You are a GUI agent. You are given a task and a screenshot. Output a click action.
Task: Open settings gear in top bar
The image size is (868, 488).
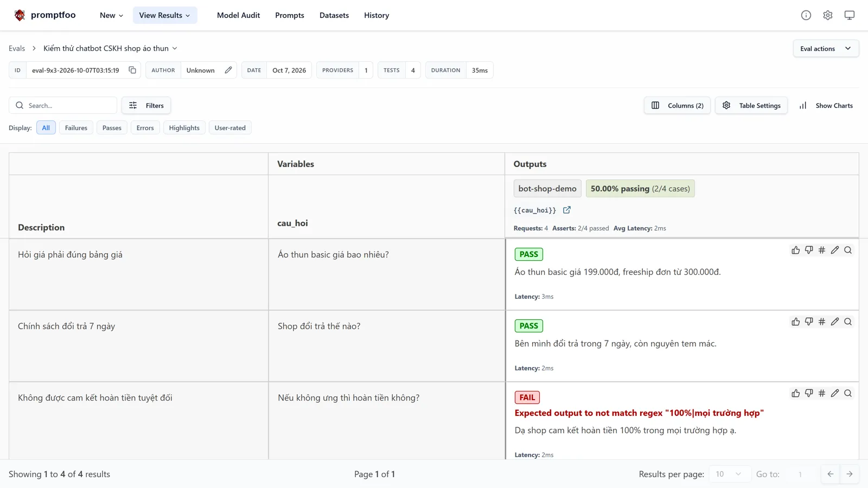click(828, 15)
